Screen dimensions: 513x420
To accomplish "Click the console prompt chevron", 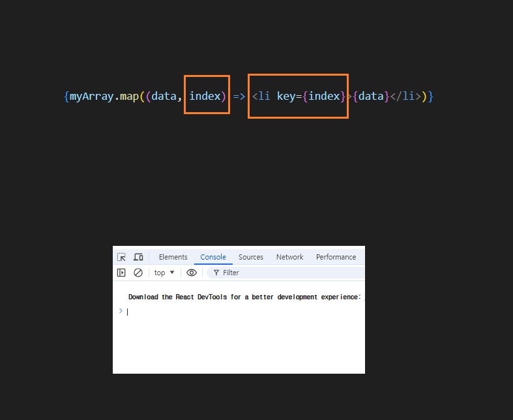I will pyautogui.click(x=121, y=311).
